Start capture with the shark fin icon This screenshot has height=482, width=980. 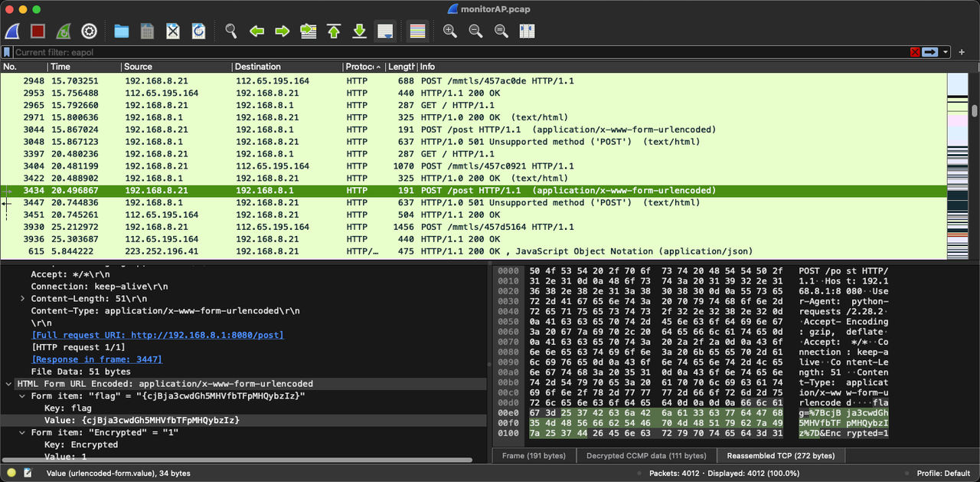[12, 31]
